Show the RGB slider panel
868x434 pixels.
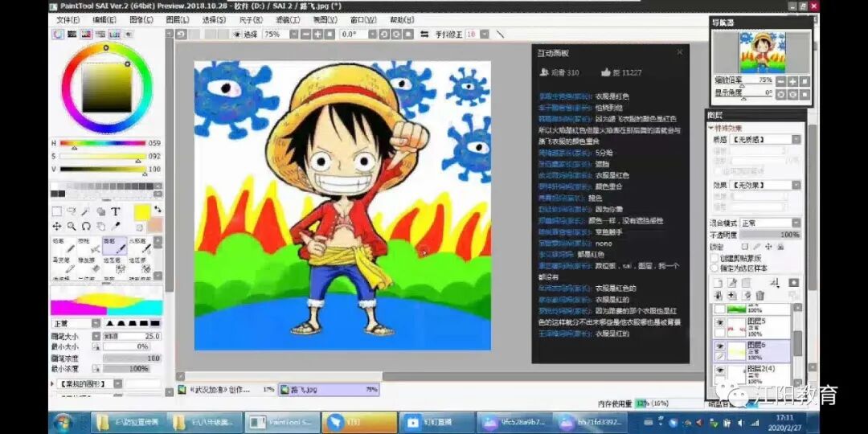(x=71, y=34)
